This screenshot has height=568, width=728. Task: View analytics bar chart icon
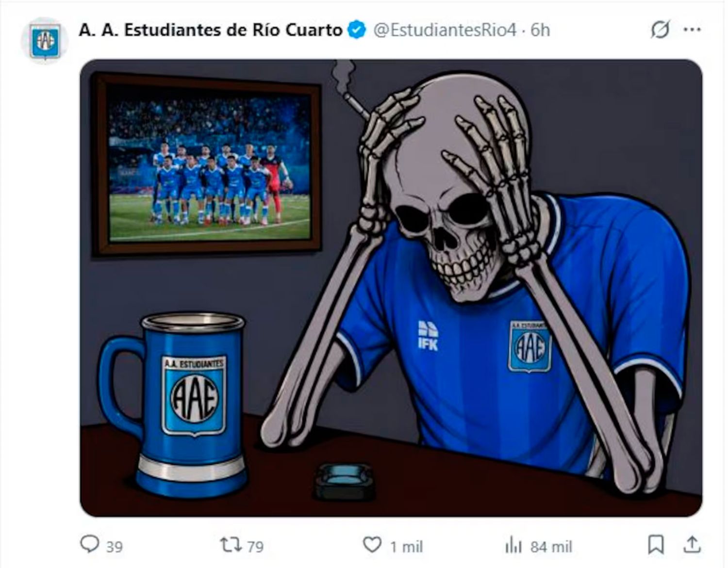point(513,546)
